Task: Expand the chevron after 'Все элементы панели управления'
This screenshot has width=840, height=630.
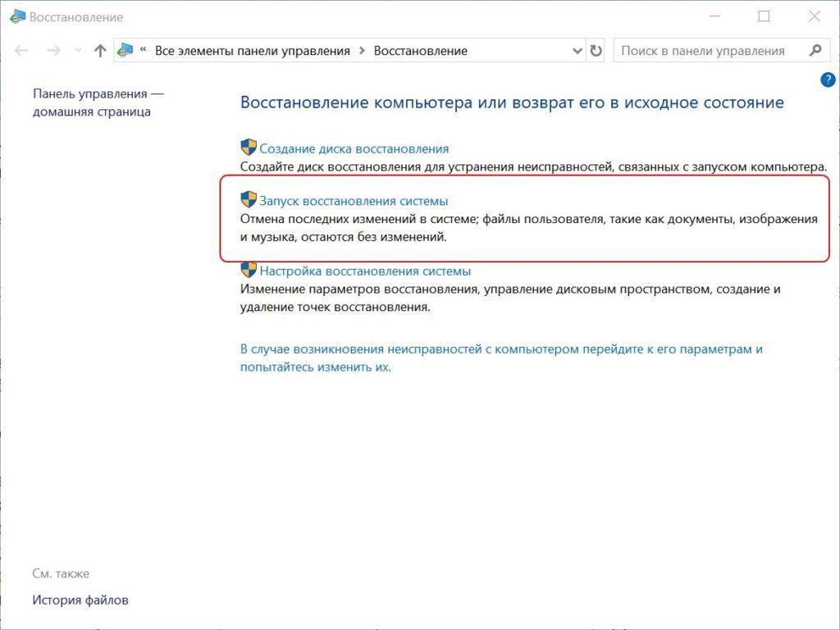Action: point(362,51)
